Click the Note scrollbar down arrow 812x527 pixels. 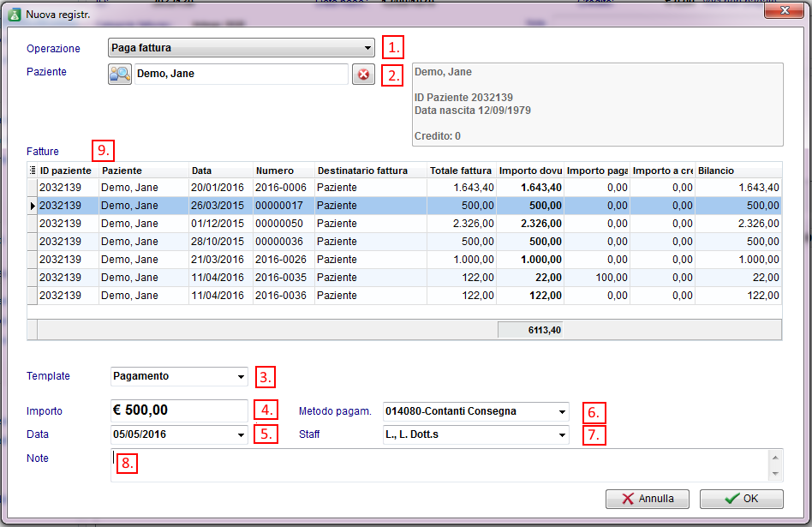[775, 474]
